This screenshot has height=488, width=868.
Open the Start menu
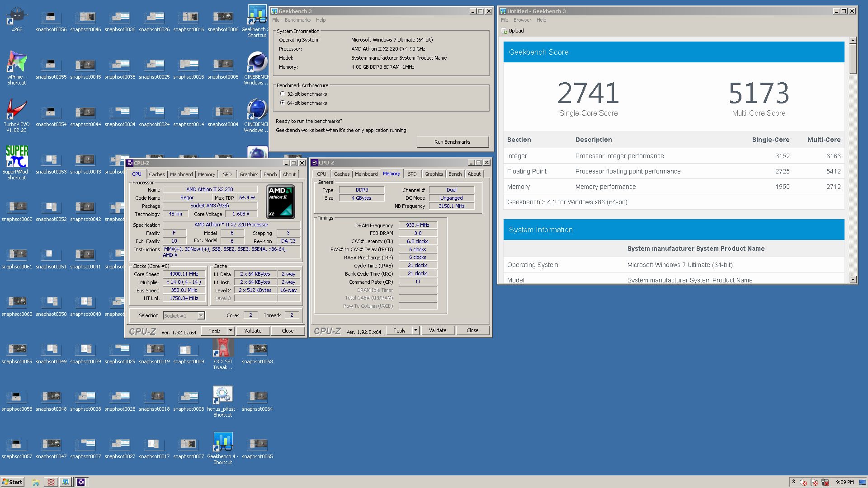[x=12, y=482]
